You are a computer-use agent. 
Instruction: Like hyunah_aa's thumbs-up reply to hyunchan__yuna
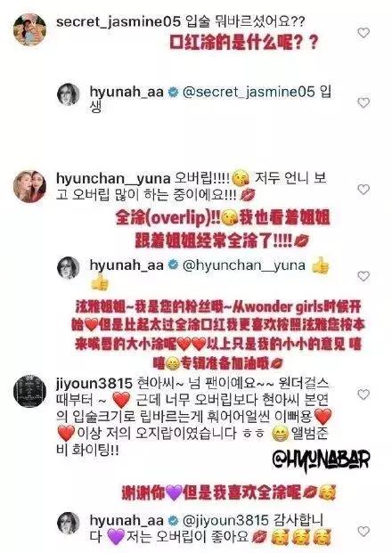point(363,276)
